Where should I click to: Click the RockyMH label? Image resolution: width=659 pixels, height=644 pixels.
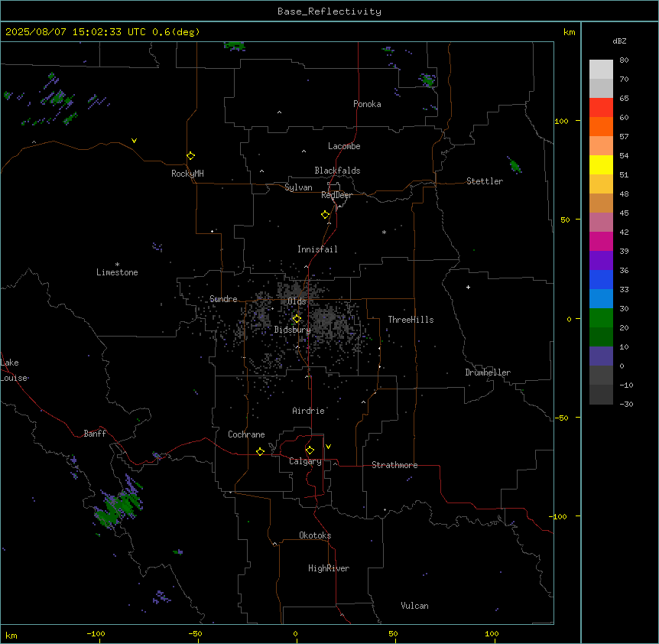pyautogui.click(x=187, y=173)
